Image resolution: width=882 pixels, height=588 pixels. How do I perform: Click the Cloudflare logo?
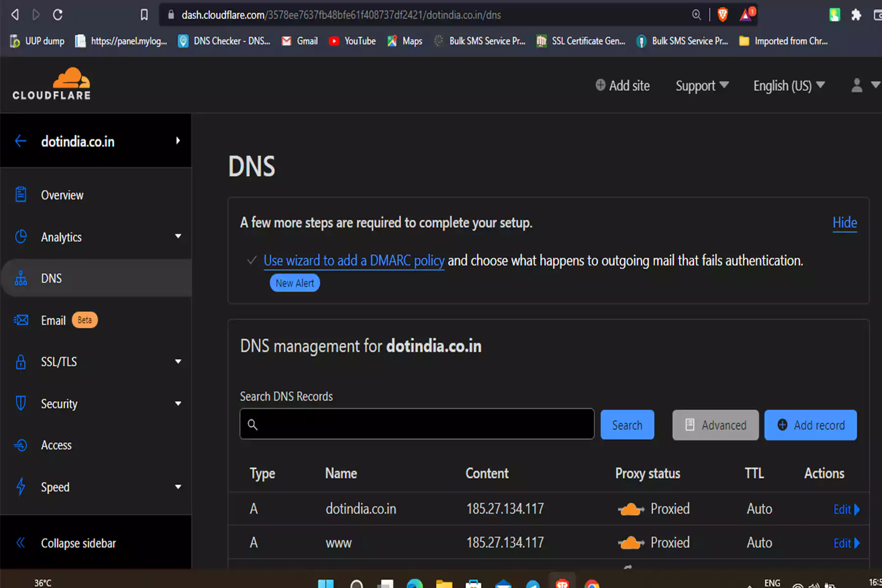coord(51,84)
